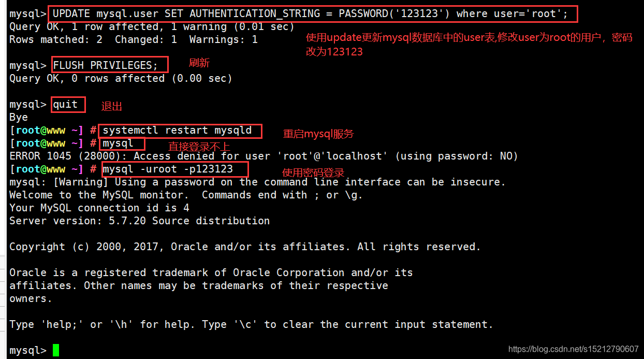This screenshot has height=359, width=644.
Task: Click the UPDATE mysql.user SET AUTHENTICATION_STRING command line
Action: pos(313,14)
